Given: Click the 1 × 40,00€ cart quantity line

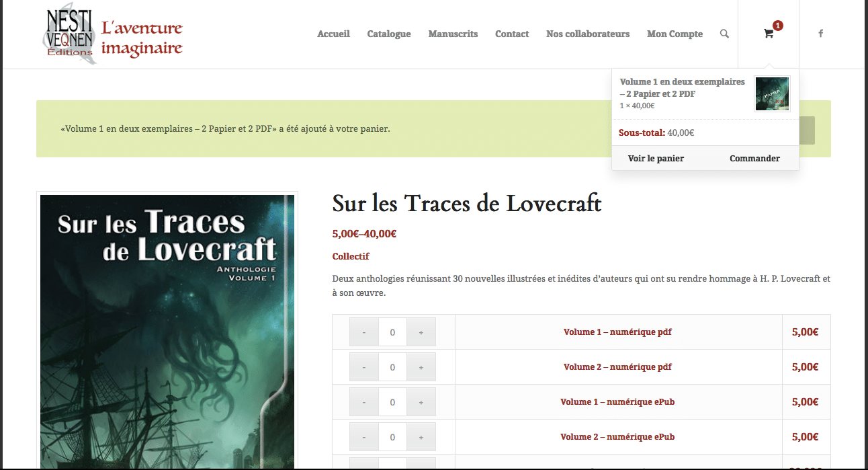Looking at the screenshot, I should (x=637, y=106).
